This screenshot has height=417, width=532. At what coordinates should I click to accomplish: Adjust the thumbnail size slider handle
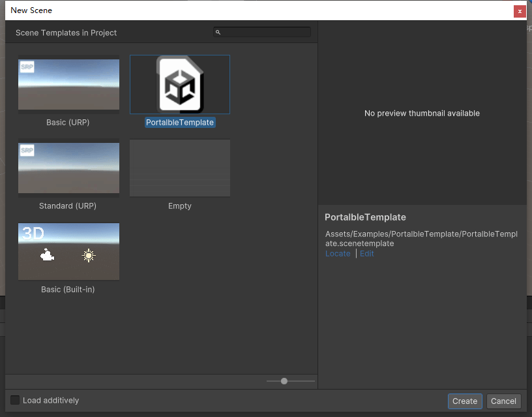(284, 381)
